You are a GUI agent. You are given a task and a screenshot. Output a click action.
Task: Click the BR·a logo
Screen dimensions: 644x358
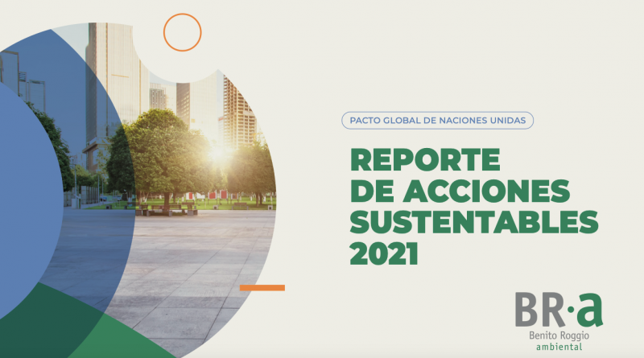pos(559,310)
